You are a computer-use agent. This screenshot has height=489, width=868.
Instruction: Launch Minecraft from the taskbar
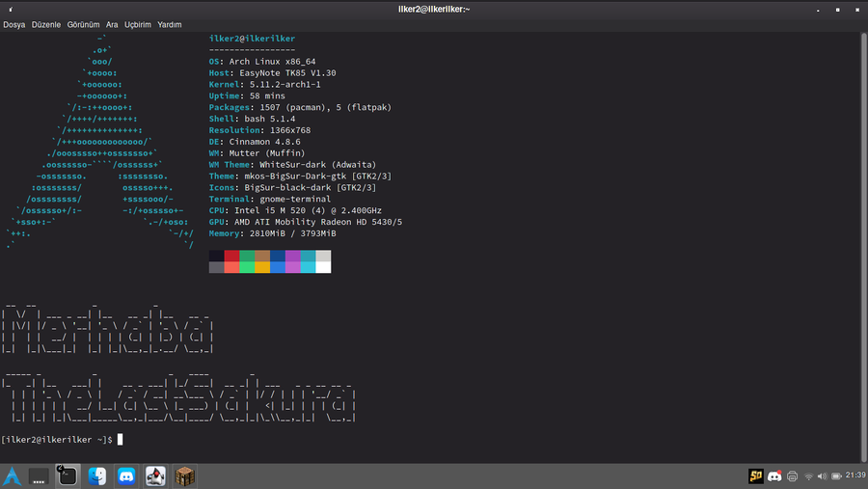pyautogui.click(x=184, y=475)
